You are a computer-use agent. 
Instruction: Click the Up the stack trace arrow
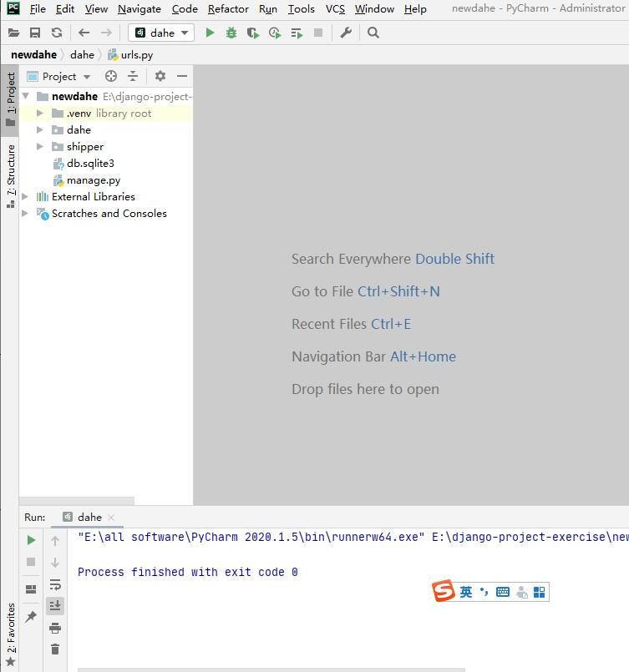pos(55,540)
